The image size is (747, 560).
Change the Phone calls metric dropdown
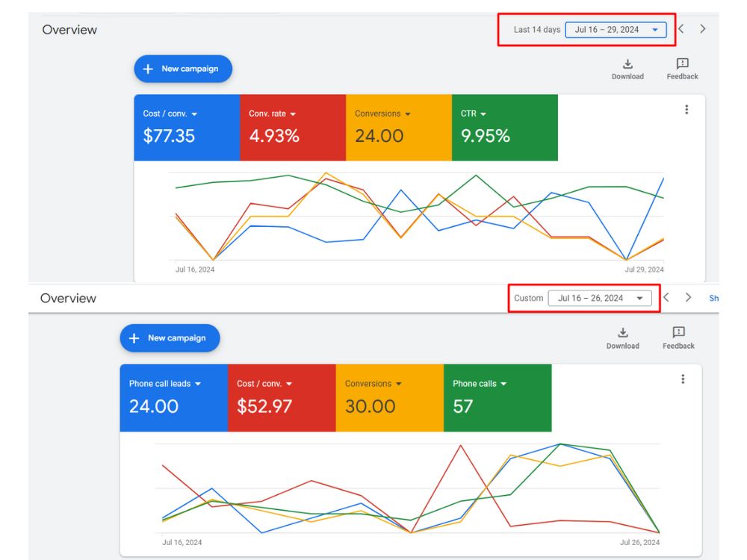click(480, 384)
